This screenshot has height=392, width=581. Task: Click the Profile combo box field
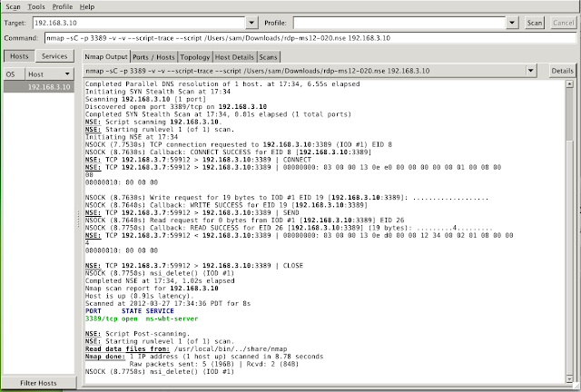coord(399,23)
